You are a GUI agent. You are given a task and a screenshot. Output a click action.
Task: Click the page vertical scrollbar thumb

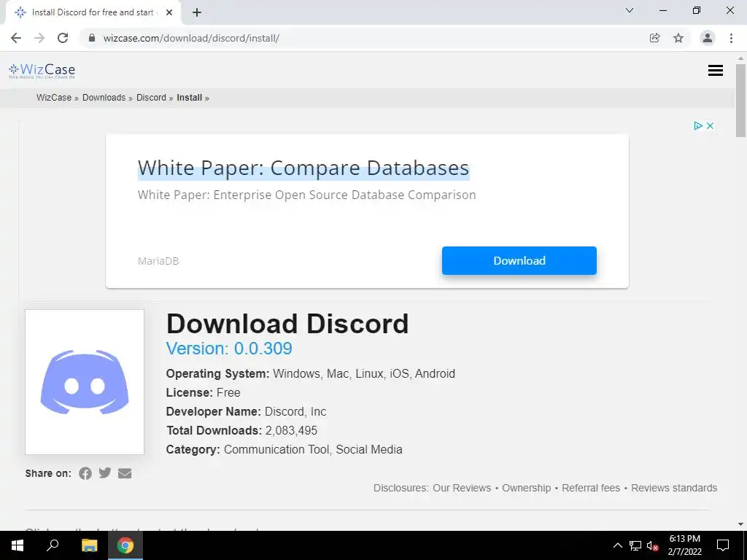click(741, 100)
